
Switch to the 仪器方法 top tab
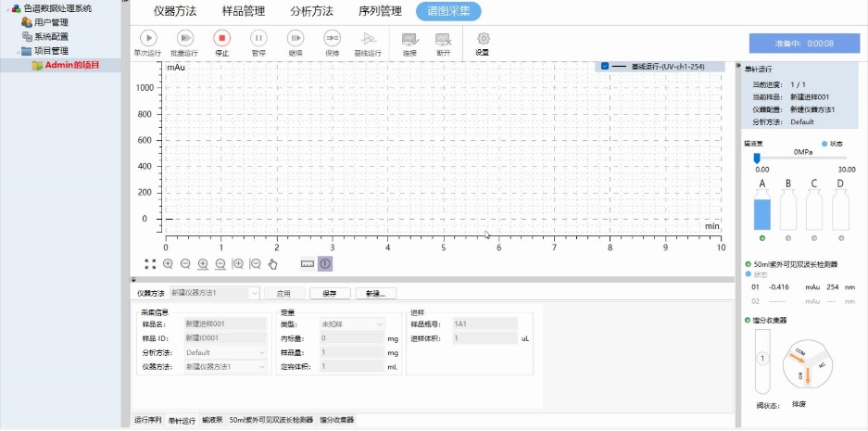(x=175, y=11)
